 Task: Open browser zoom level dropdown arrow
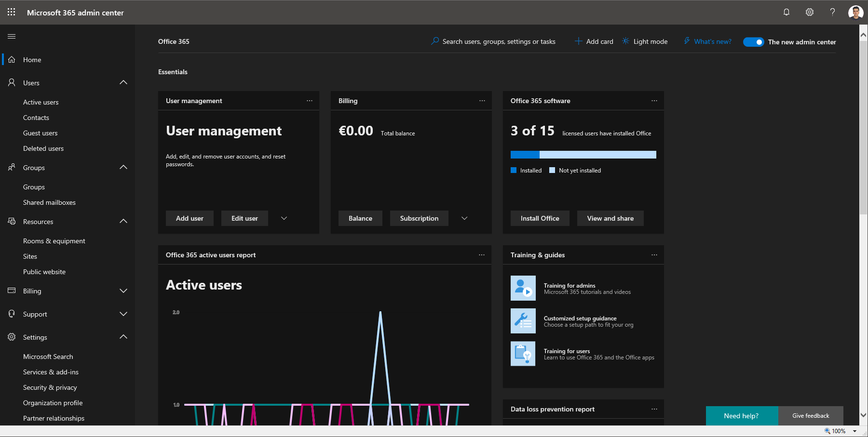[x=854, y=431]
